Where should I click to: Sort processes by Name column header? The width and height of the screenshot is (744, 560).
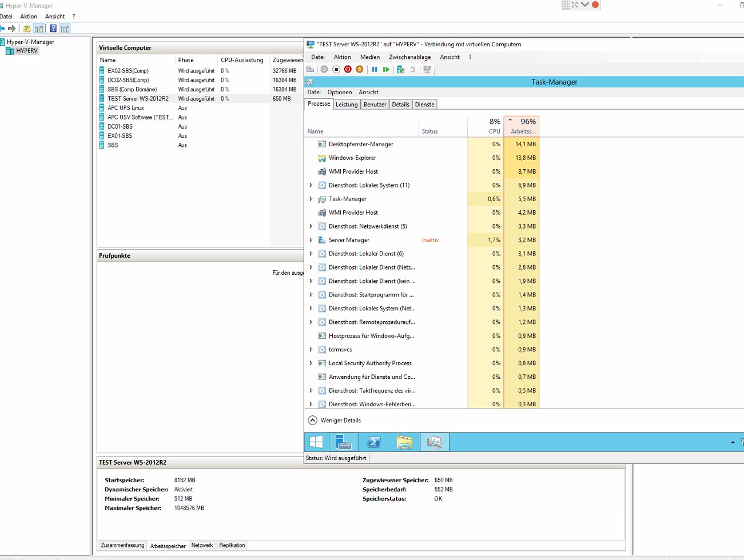pyautogui.click(x=361, y=126)
